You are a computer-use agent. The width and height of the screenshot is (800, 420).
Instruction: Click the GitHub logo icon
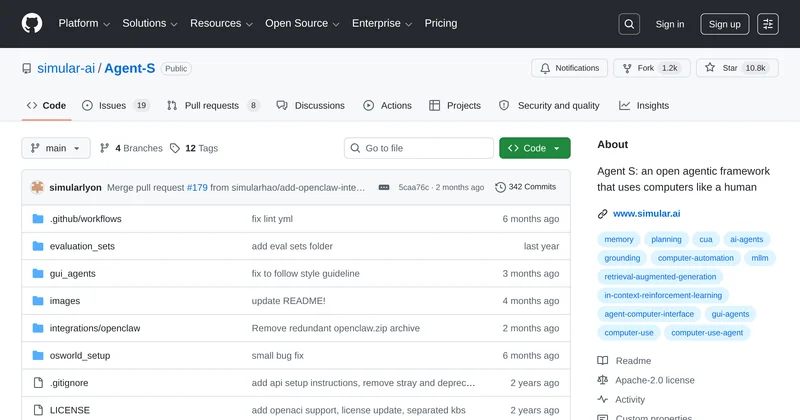click(x=33, y=24)
